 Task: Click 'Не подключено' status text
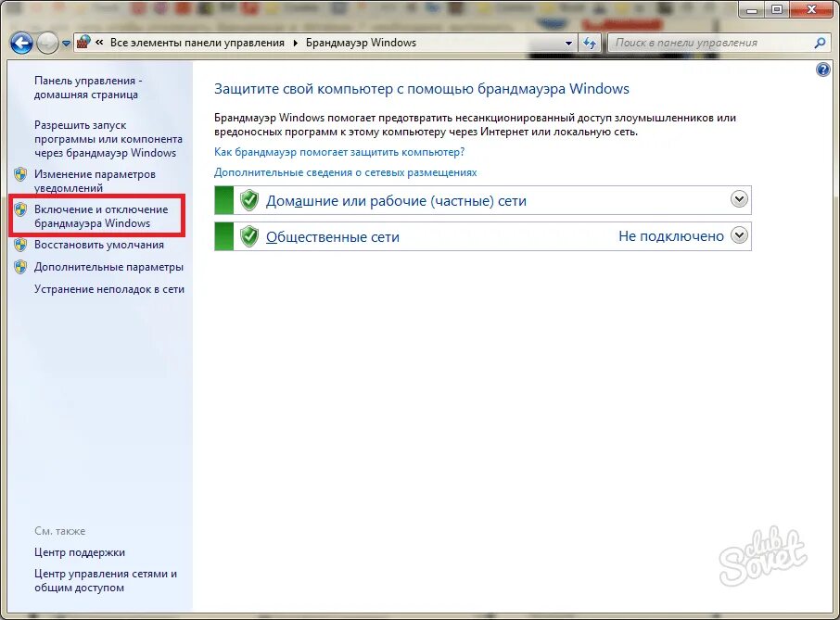tap(670, 236)
